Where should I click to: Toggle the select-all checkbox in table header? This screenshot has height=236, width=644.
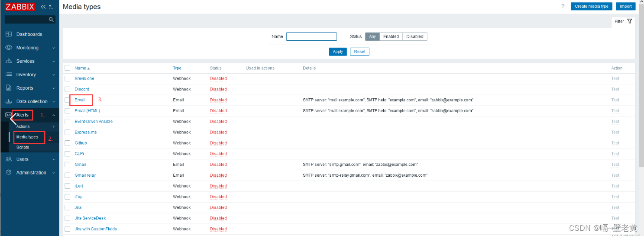coord(67,68)
